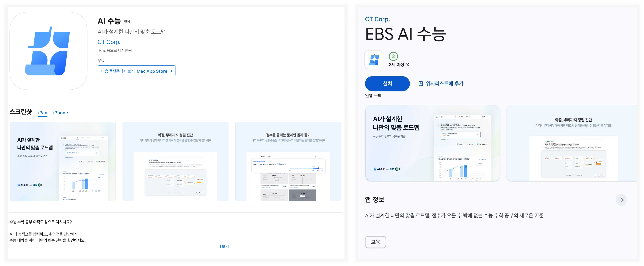644x266 pixels.
Task: Open first iPad screenshot AI가 설계한 로드맵
Action: pyautogui.click(x=62, y=162)
